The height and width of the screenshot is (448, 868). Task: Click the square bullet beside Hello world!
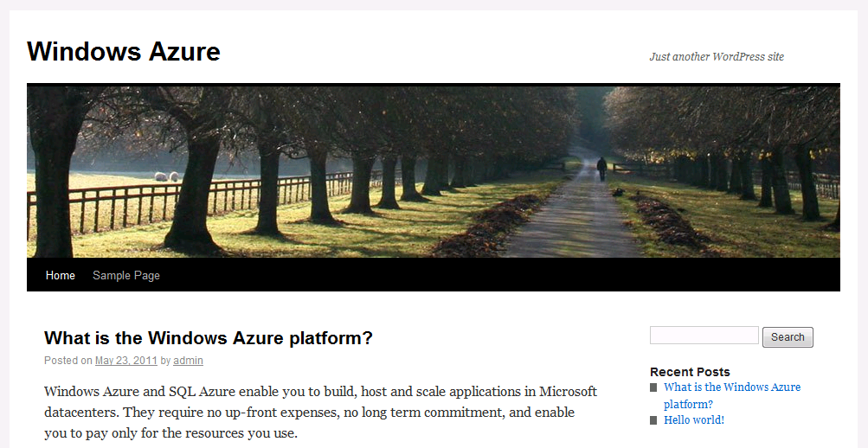pos(653,420)
